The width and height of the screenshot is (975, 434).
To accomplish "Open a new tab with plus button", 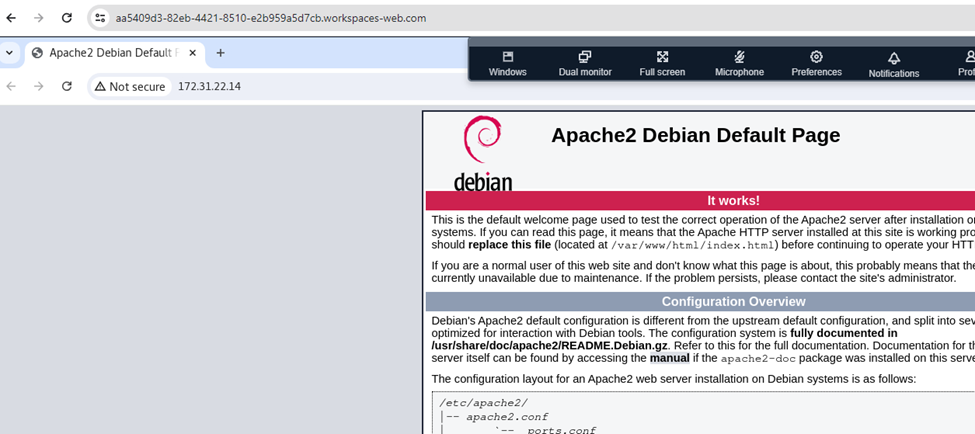I will [x=220, y=53].
